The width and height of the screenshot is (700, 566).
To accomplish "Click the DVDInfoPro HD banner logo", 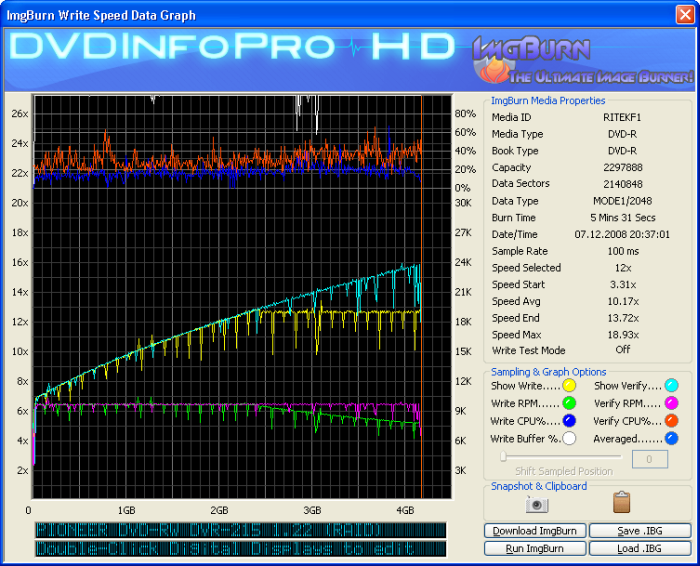I will [x=232, y=46].
